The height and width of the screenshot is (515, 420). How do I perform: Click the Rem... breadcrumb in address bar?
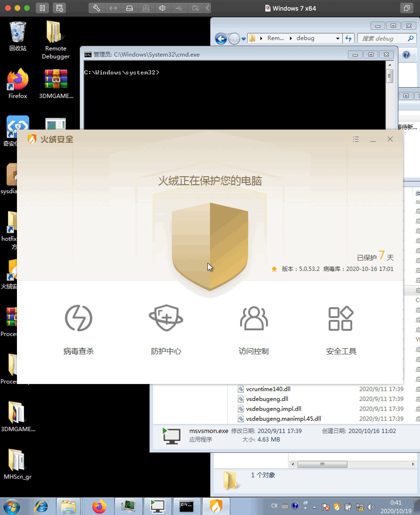(x=275, y=38)
